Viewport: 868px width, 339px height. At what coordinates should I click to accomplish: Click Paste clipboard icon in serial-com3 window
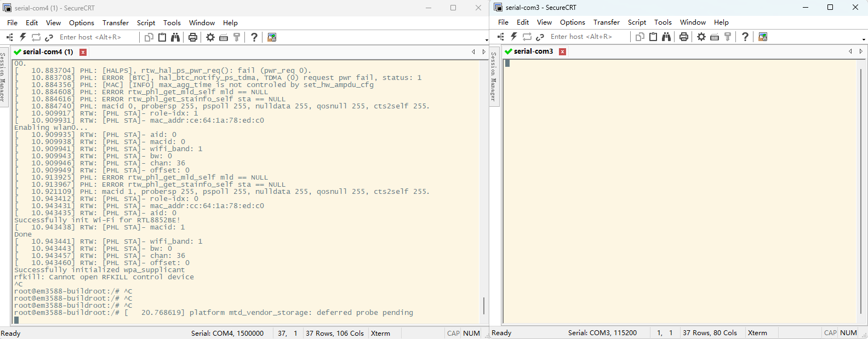(x=653, y=37)
